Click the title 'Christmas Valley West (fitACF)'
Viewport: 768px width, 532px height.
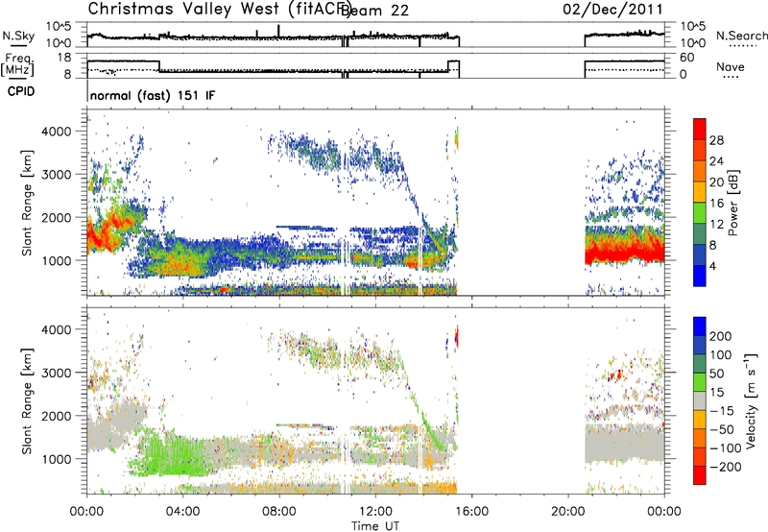219,10
